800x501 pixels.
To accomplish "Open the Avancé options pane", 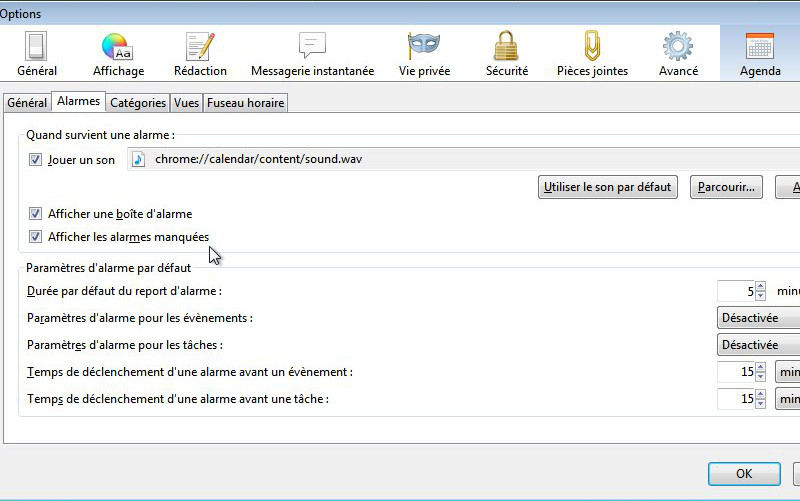I will click(678, 54).
